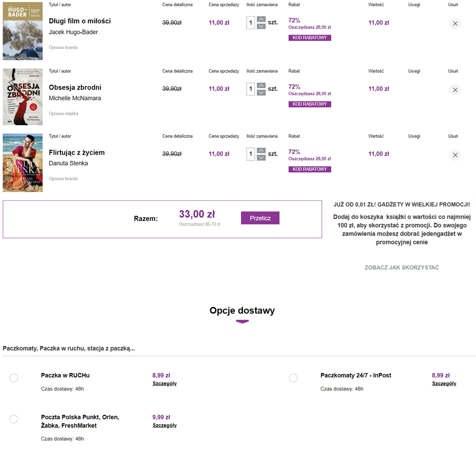Open KOD RABATOWY for Obsesja zbrodni
The image size is (476, 452).
coord(310,104)
